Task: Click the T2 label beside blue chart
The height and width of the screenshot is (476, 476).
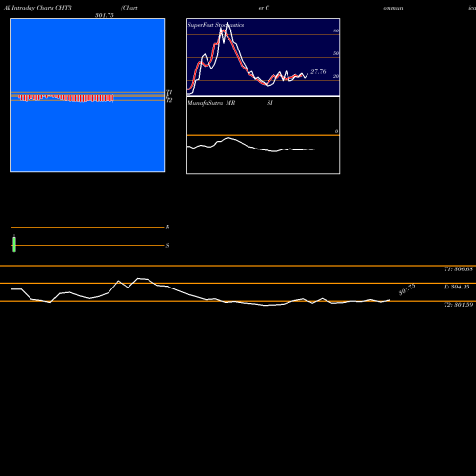Action: (169, 100)
